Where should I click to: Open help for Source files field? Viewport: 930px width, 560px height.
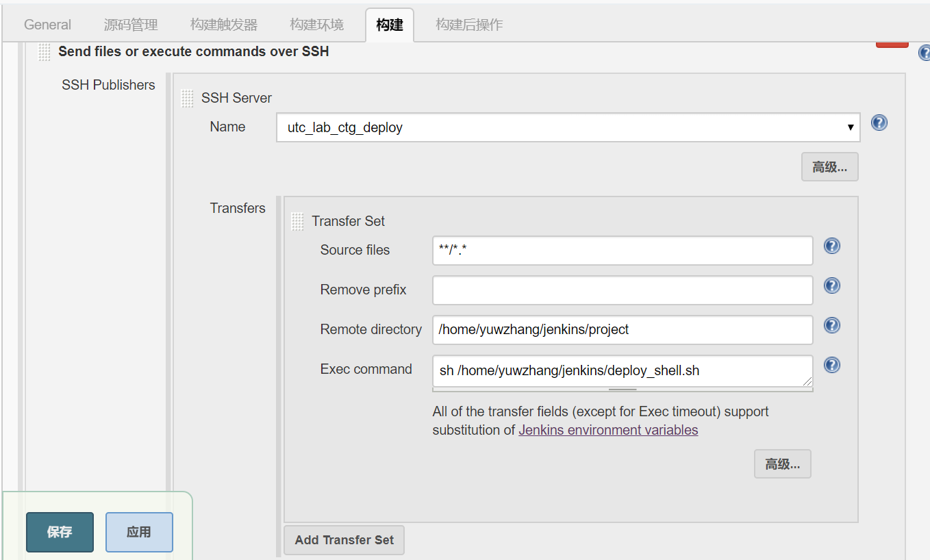(x=831, y=246)
